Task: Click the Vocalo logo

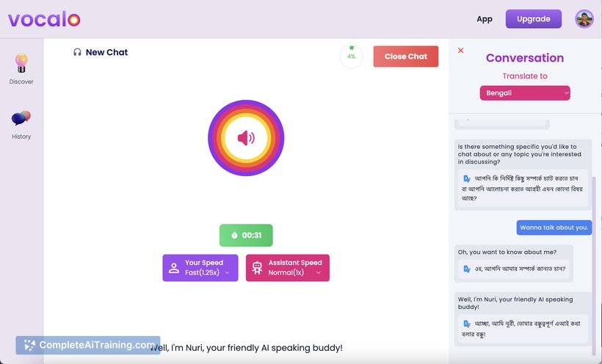Action: (44, 19)
